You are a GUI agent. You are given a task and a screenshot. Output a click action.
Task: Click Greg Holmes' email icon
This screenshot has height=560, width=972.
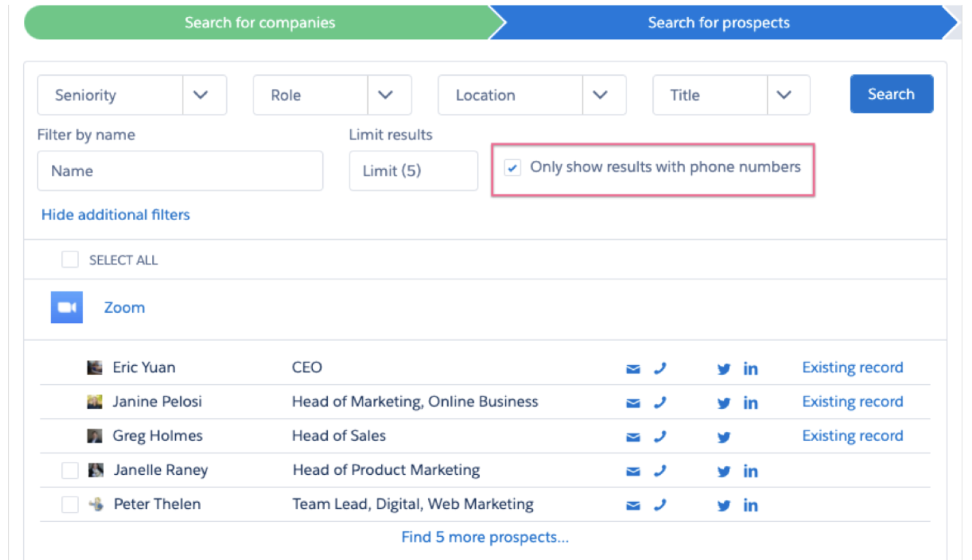coord(633,437)
